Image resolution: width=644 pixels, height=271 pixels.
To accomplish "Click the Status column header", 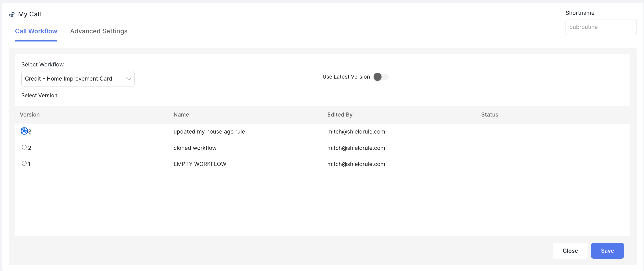I will point(489,115).
